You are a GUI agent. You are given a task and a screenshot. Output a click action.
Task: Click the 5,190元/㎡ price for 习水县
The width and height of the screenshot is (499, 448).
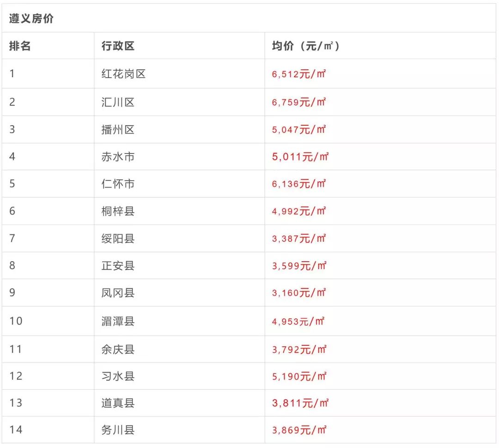pyautogui.click(x=299, y=376)
